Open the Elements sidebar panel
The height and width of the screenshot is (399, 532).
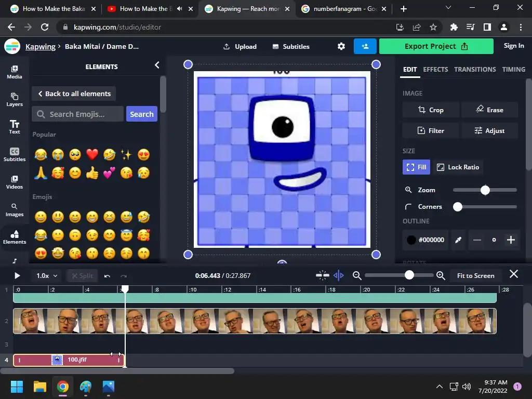pyautogui.click(x=14, y=237)
